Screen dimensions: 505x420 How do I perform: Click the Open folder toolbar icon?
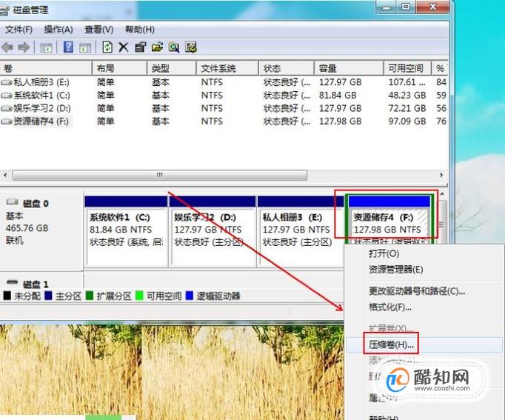[157, 47]
